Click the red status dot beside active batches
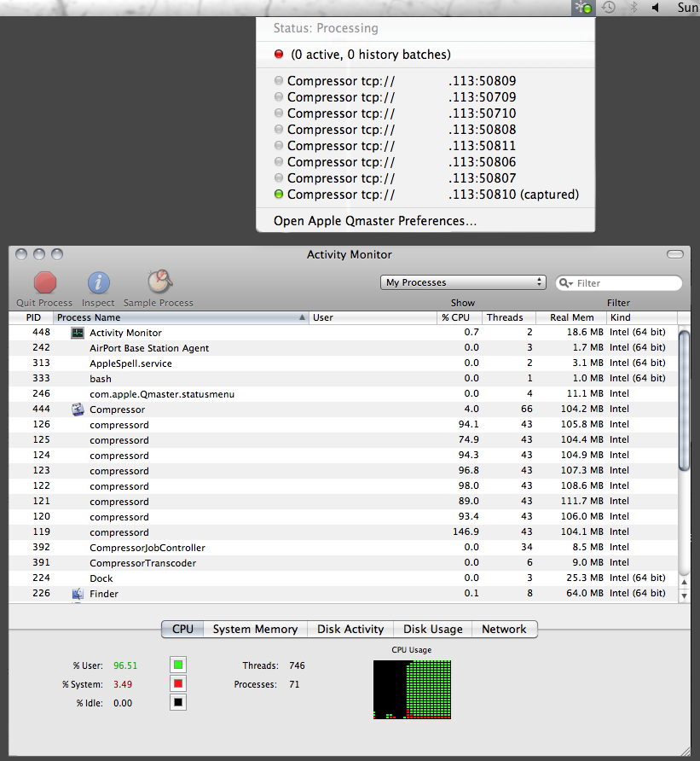 click(279, 54)
